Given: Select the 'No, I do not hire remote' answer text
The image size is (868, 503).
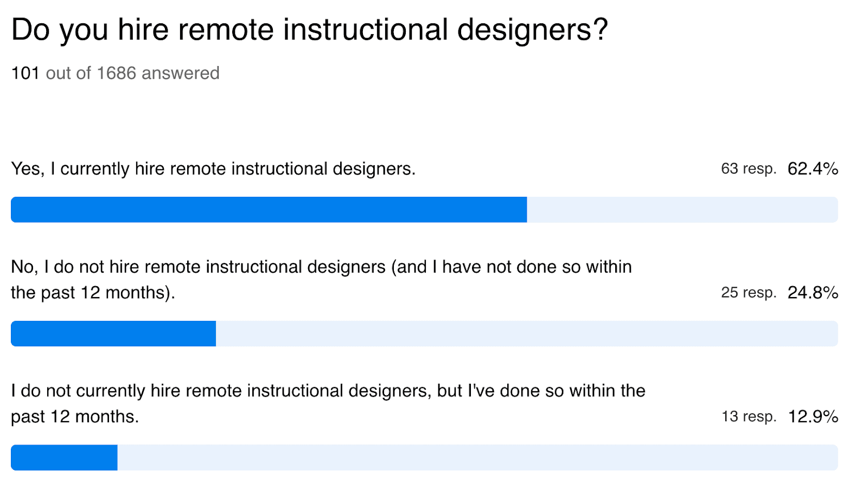Looking at the screenshot, I should 321,280.
